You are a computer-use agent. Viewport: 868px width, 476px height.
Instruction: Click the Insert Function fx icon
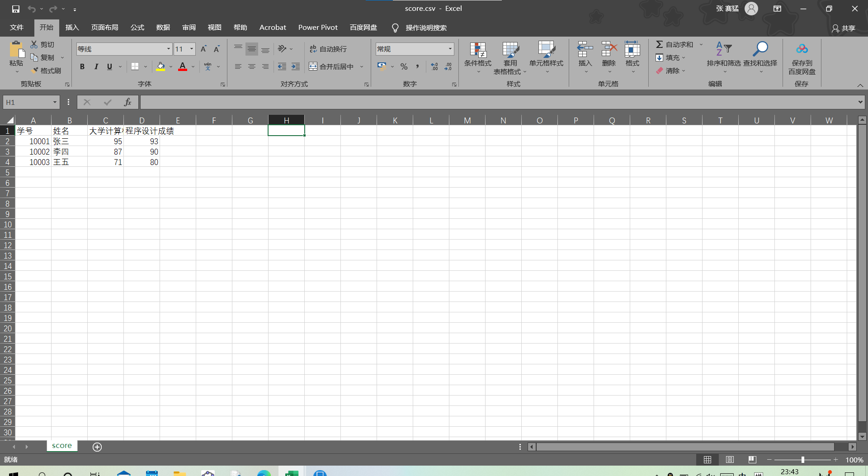[128, 102]
